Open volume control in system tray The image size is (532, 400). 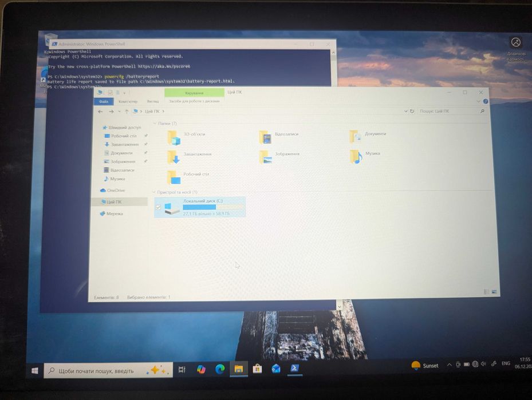pyautogui.click(x=483, y=364)
